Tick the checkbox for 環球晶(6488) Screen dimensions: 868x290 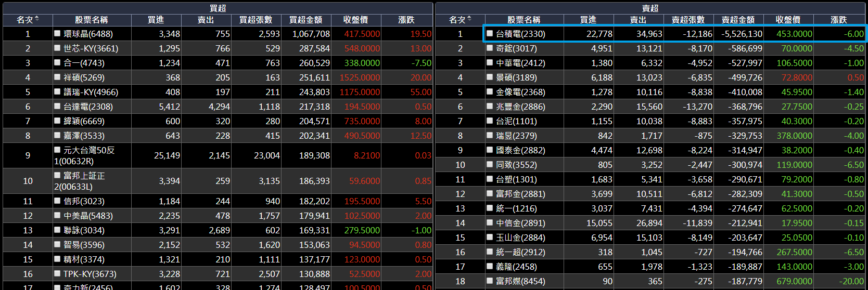[x=57, y=33]
